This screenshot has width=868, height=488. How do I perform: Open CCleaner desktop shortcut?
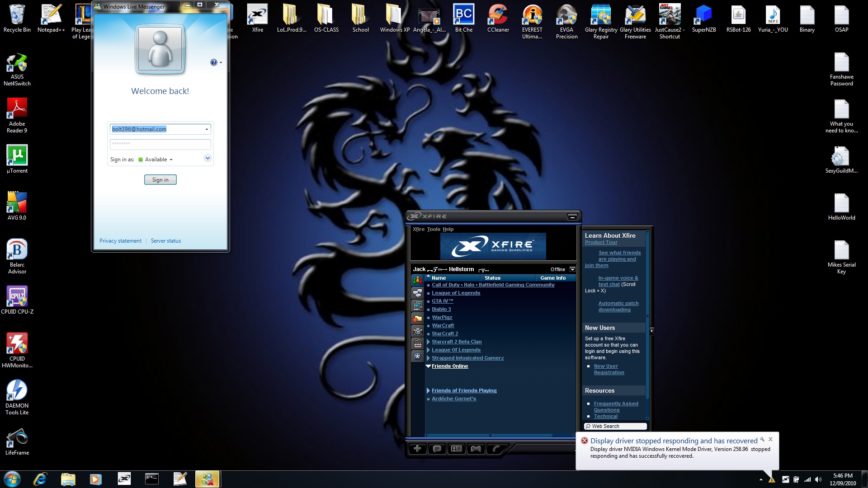point(498,19)
